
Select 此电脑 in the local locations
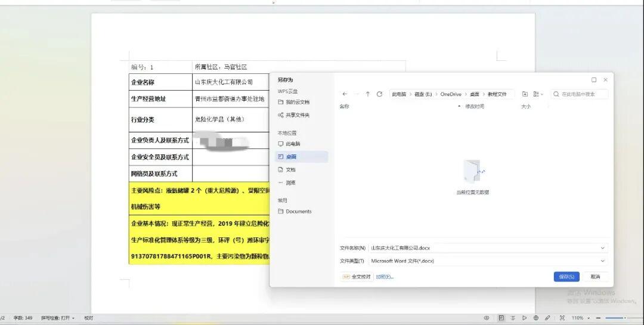[x=293, y=144]
